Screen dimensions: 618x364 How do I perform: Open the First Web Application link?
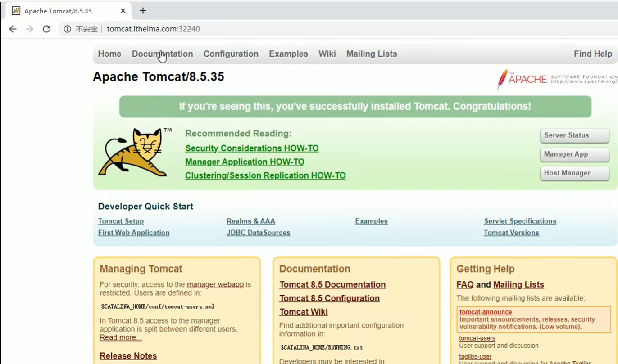tap(134, 233)
